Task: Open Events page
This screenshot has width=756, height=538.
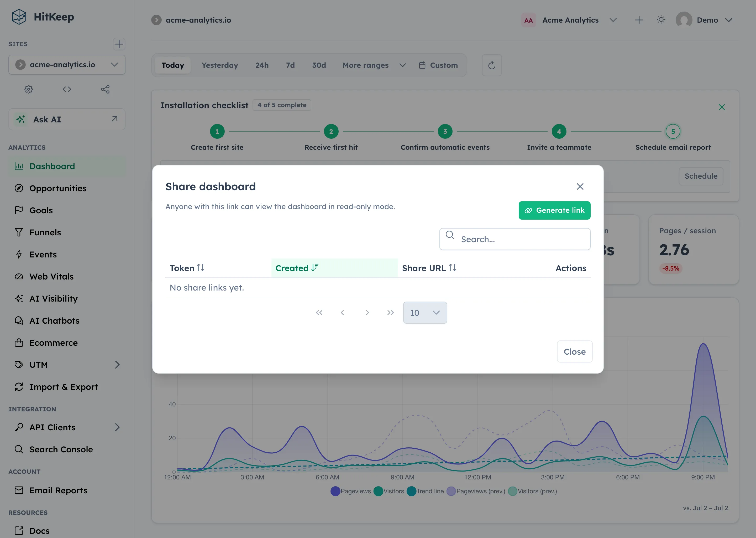Action: tap(67, 255)
